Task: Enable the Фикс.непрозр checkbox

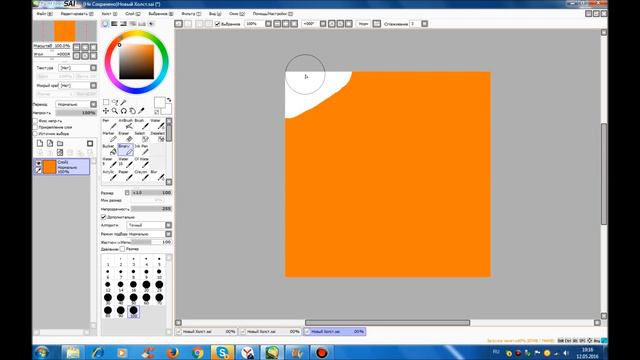Action: pyautogui.click(x=36, y=121)
